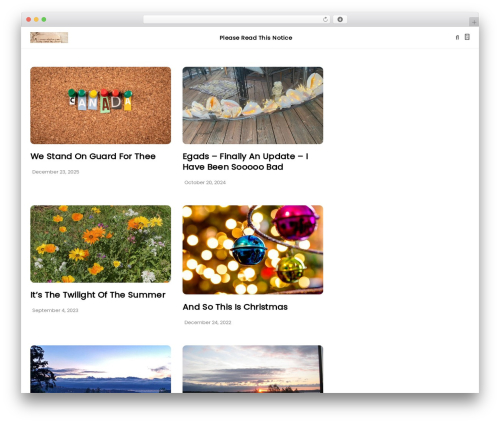Click the green maximize window button
500x423 pixels.
[x=44, y=19]
